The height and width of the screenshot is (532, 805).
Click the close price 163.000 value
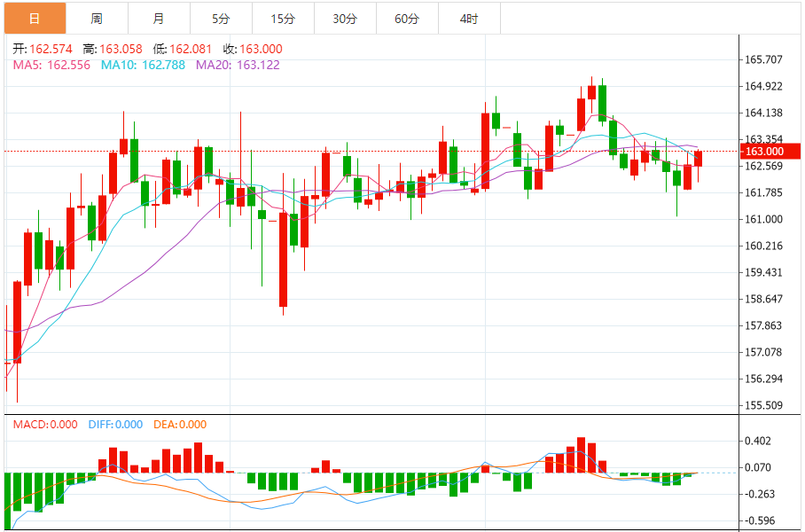[261, 50]
